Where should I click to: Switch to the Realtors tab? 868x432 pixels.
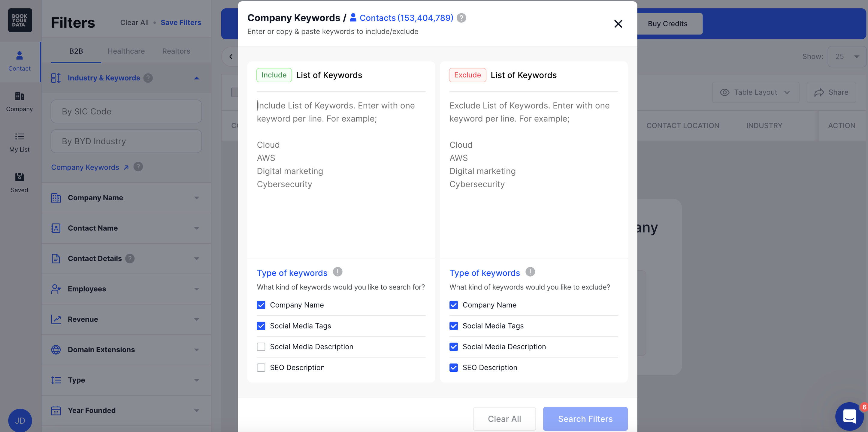176,51
